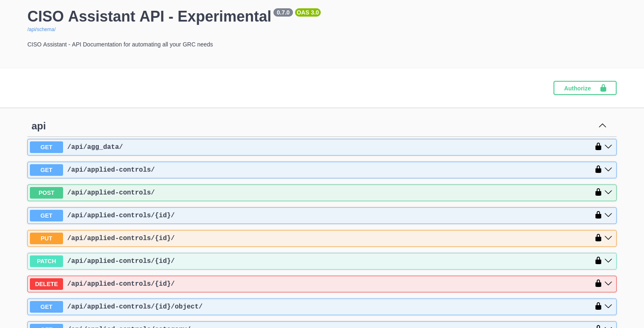Open the Authorize dialog
The image size is (644, 328).
[585, 88]
